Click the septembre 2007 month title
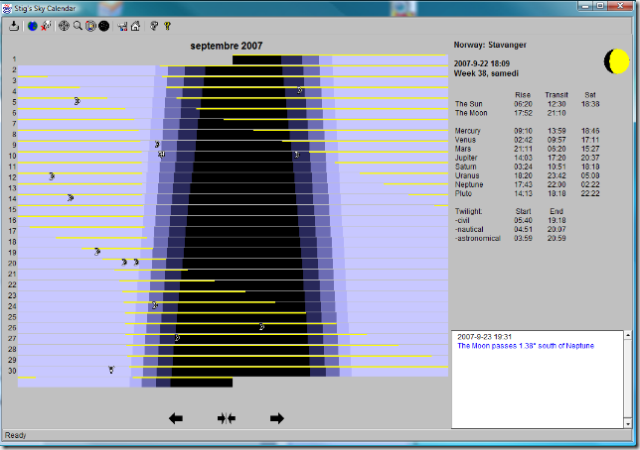This screenshot has width=640, height=450. coord(225,46)
